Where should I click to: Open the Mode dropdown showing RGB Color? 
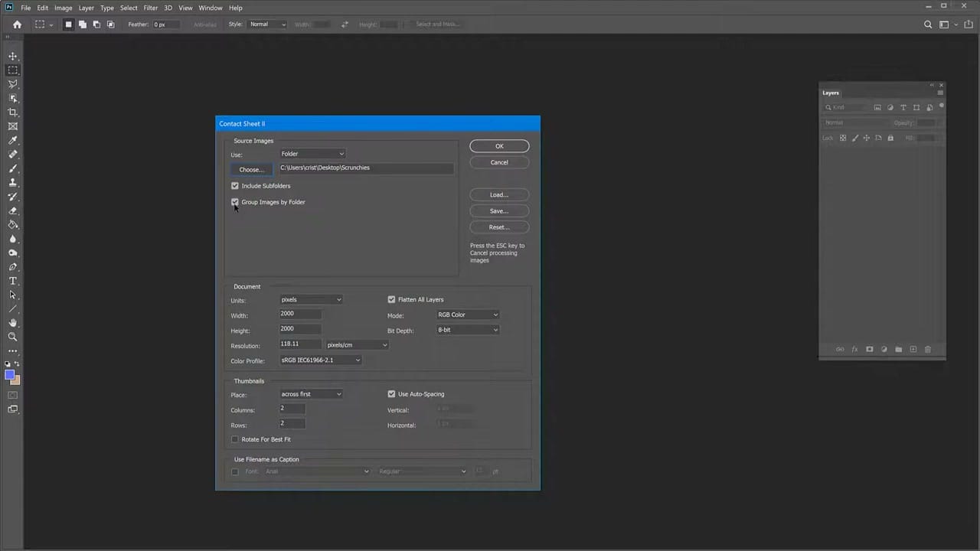click(467, 315)
